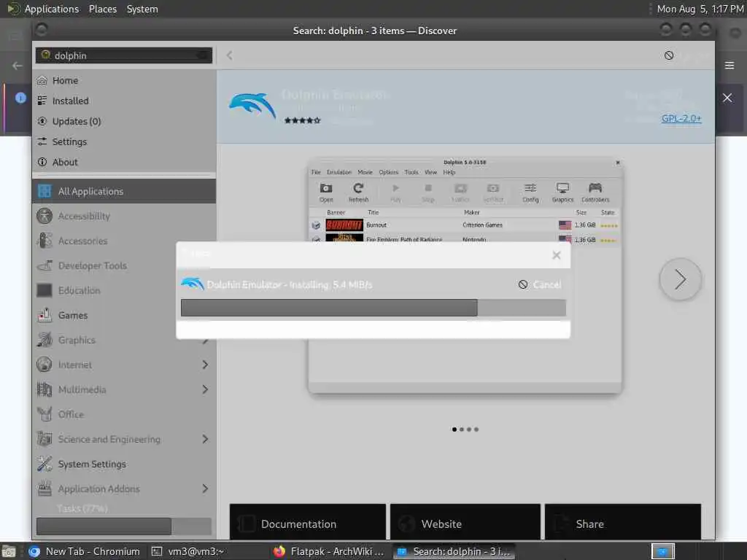This screenshot has height=560, width=747.
Task: Click the Share button
Action: pos(623,522)
